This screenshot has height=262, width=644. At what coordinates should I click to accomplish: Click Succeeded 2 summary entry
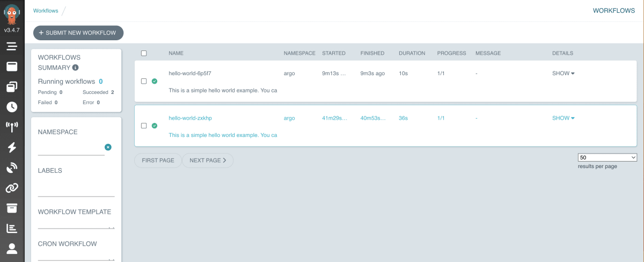[x=98, y=92]
